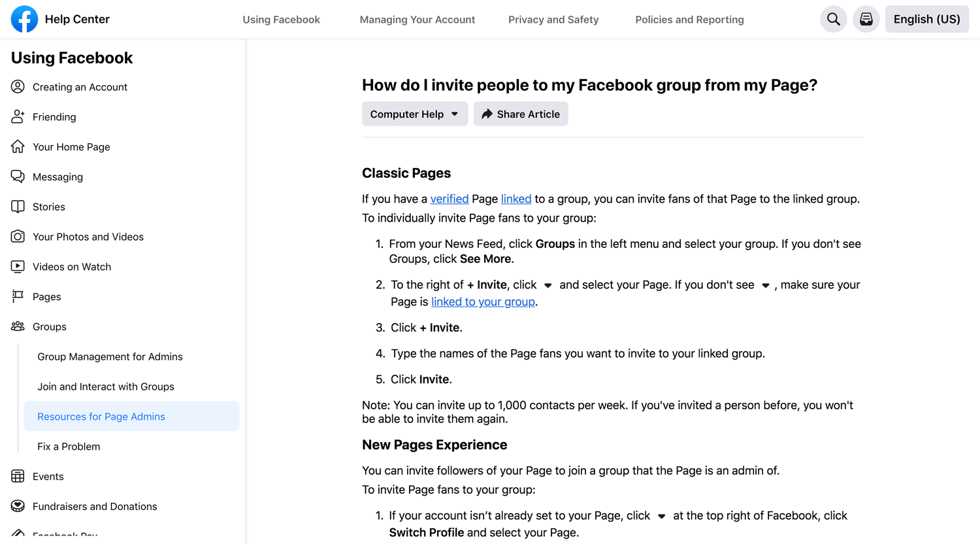Click the Messaging chat bubble icon
The image size is (980, 544).
(18, 177)
